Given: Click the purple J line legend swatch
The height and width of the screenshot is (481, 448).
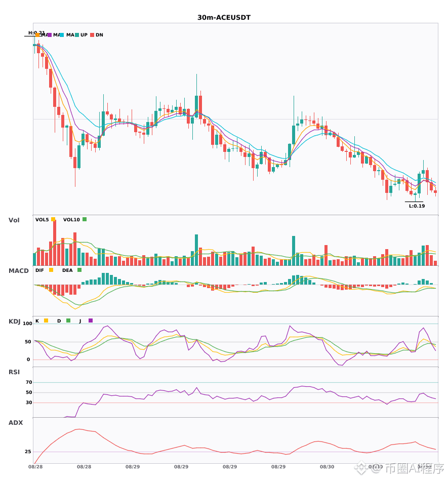Looking at the screenshot, I should [91, 320].
